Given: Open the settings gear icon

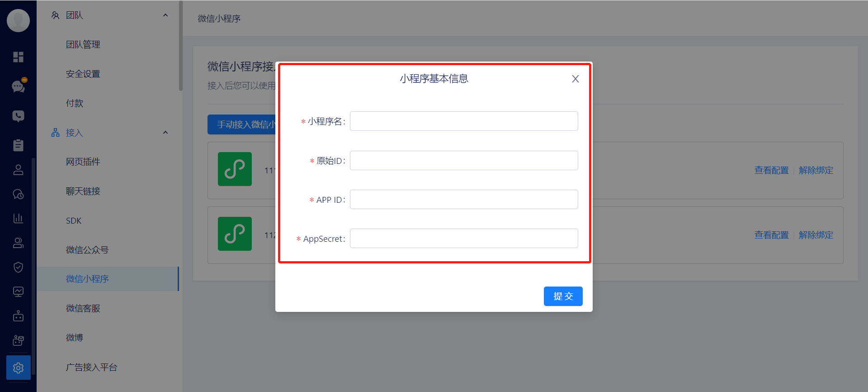Looking at the screenshot, I should point(19,368).
